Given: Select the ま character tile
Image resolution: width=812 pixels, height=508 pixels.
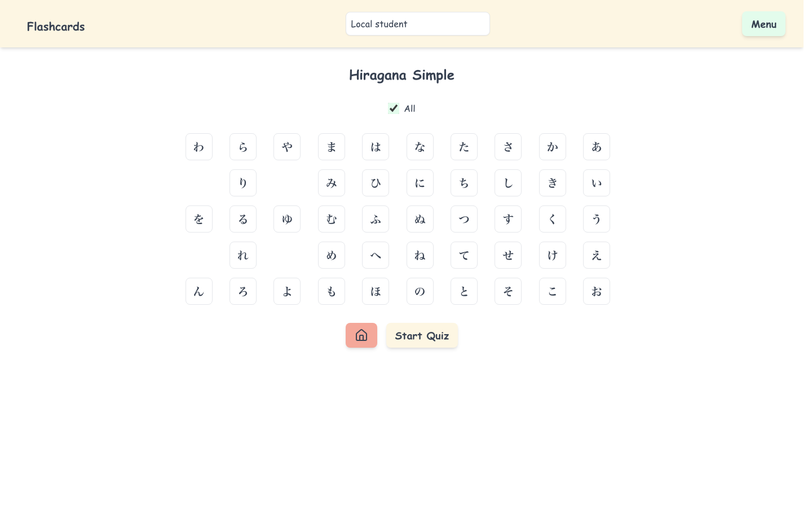Looking at the screenshot, I should [332, 147].
